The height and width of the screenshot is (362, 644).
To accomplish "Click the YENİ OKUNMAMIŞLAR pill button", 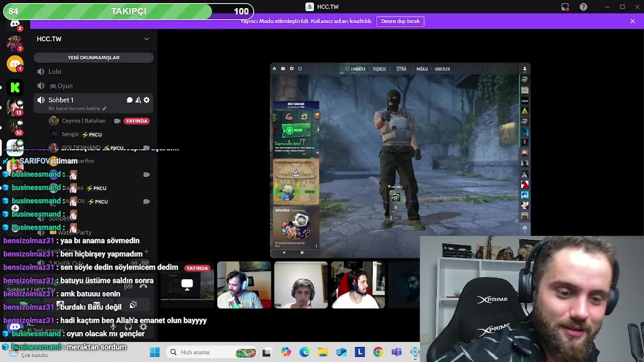I will (x=94, y=57).
